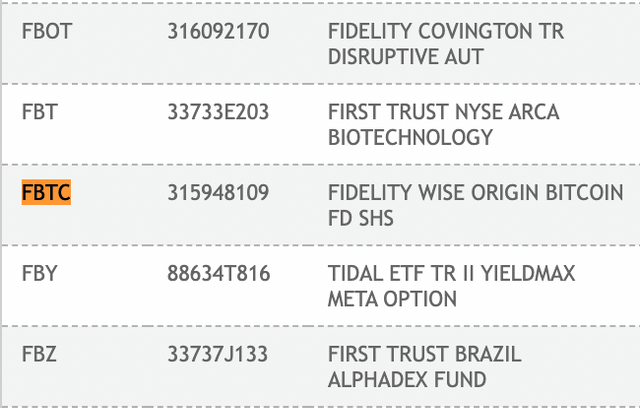Screen dimensions: 640x408
Task: Select CUSIP number 316092170
Action: 218,31
